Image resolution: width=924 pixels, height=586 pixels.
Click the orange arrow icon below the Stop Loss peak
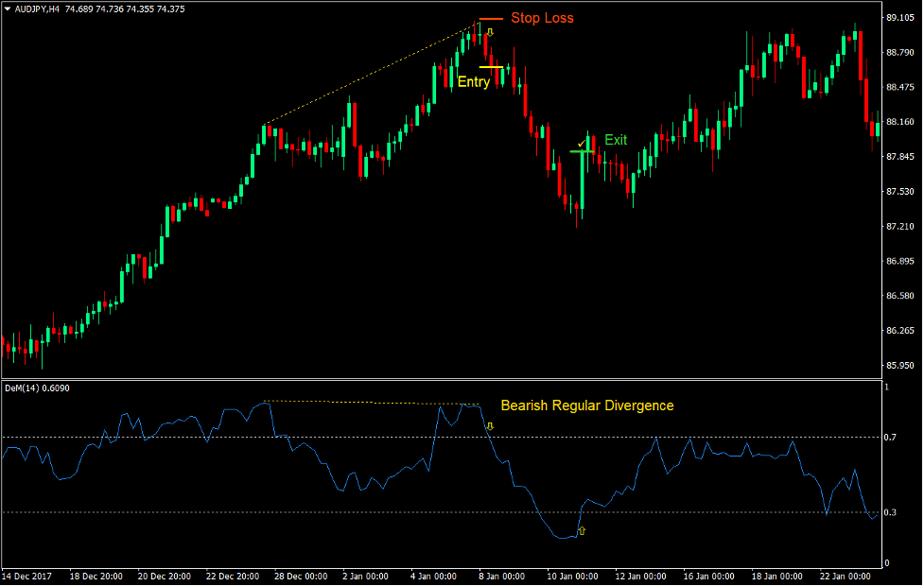(x=490, y=33)
